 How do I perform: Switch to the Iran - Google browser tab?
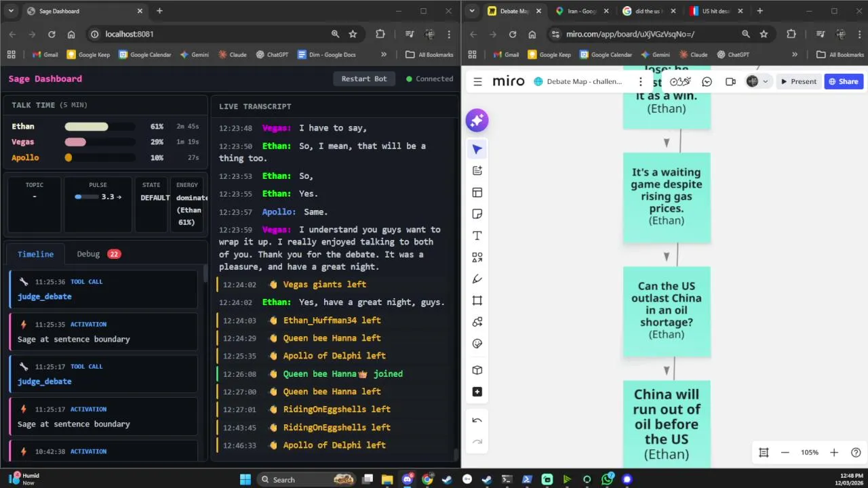point(580,12)
